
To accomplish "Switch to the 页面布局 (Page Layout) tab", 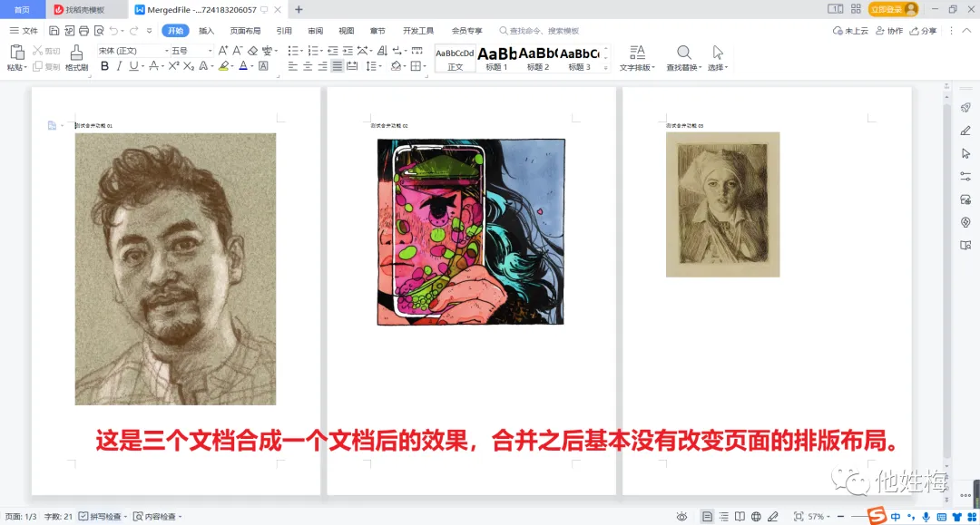I will click(245, 31).
